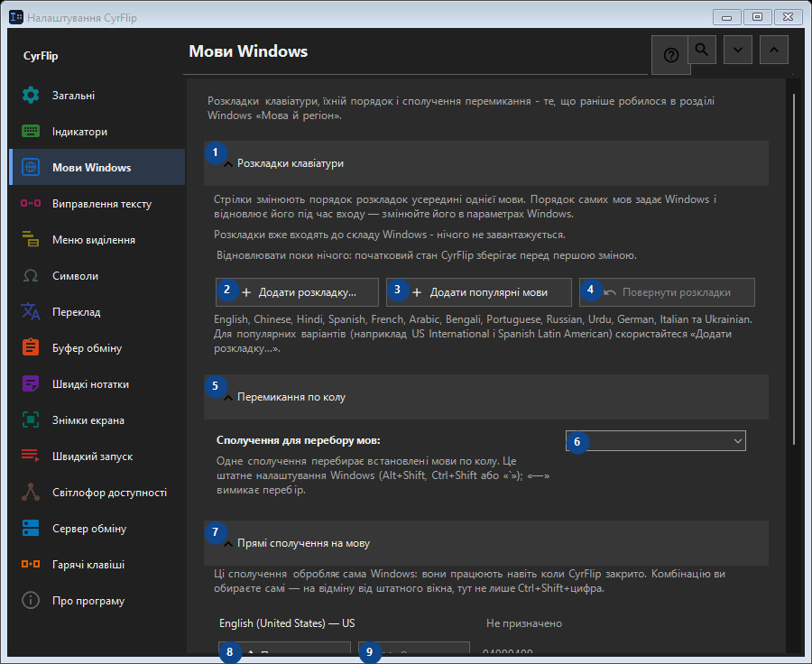Click the CyrFlip title in the sidebar

[x=41, y=56]
